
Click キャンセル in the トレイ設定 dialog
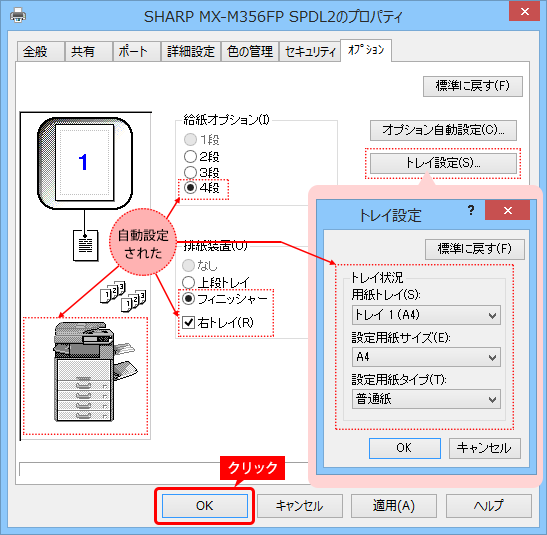click(485, 448)
